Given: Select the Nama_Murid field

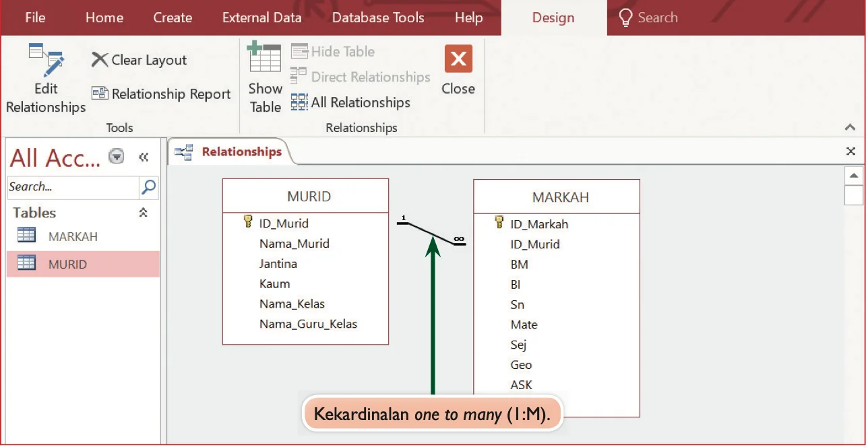Looking at the screenshot, I should pyautogui.click(x=294, y=244).
